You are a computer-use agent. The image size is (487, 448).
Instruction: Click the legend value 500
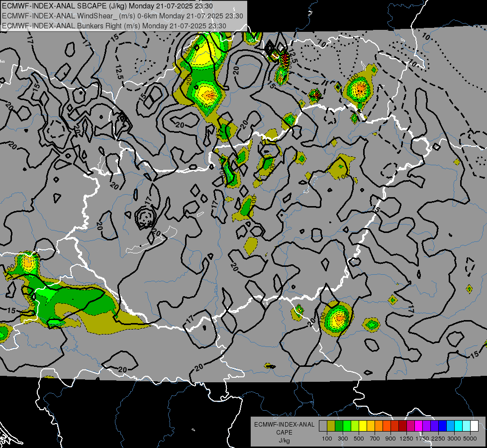pyautogui.click(x=359, y=439)
